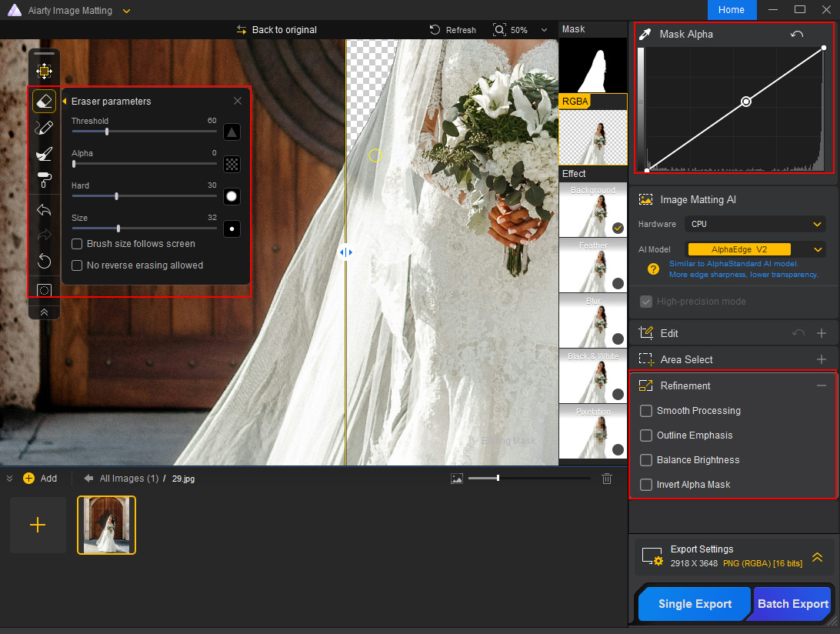Reset the Mask Alpha curve
The image size is (840, 634).
coord(797,35)
